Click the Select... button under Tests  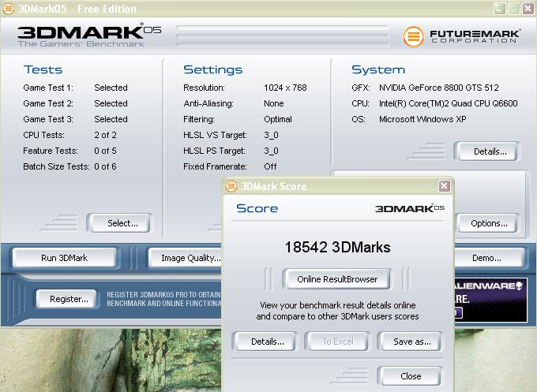click(x=118, y=223)
